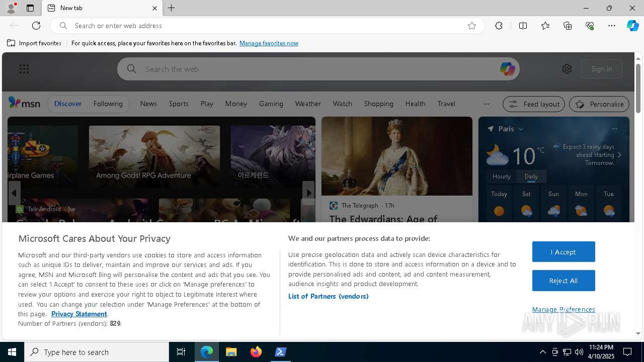
Task: Close the New tab tab
Action: coord(154,8)
